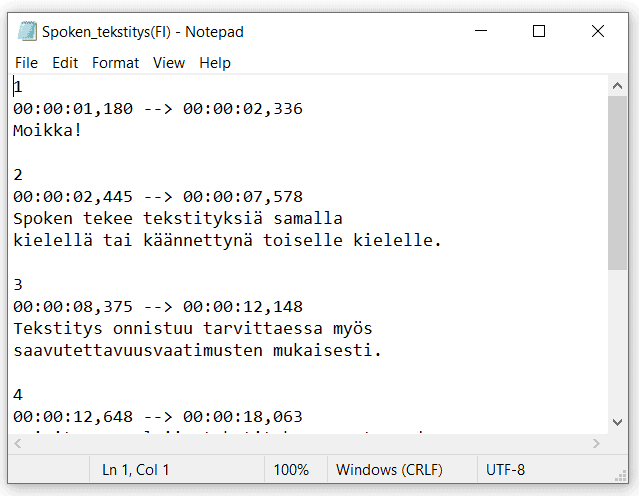
Task: Click the Ln 1, Col 1 status field
Action: tap(135, 470)
